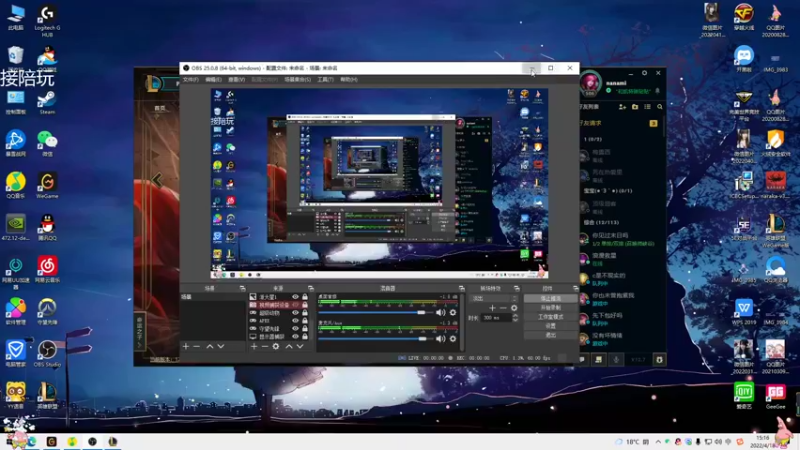
Task: Remove selected source with the minus icon
Action: point(264,346)
